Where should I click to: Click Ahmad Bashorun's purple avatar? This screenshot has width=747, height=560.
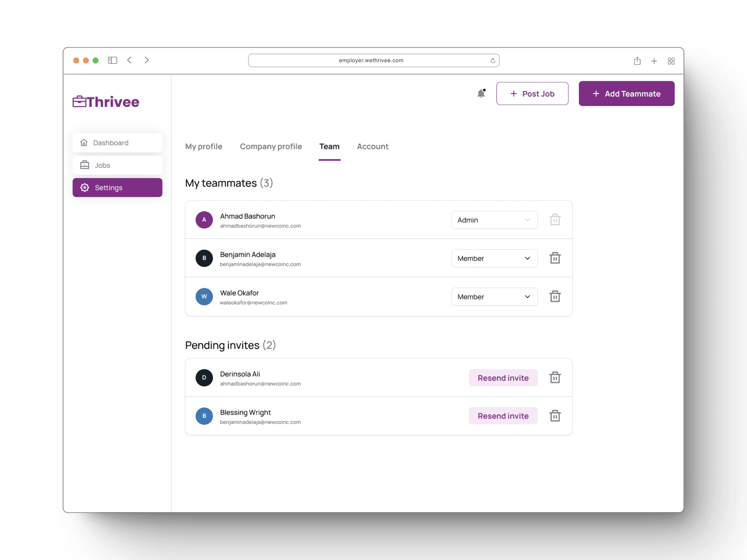pos(204,220)
